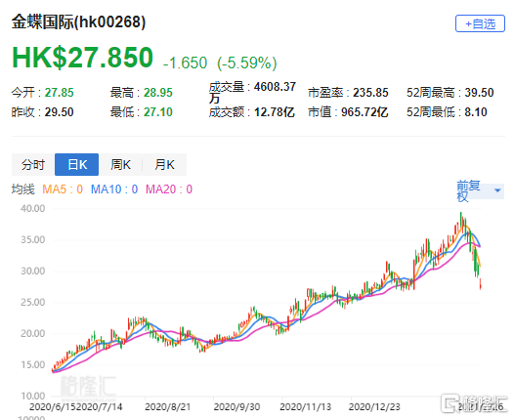
Task: Click the 市值 value 965.72亿
Action: point(364,112)
